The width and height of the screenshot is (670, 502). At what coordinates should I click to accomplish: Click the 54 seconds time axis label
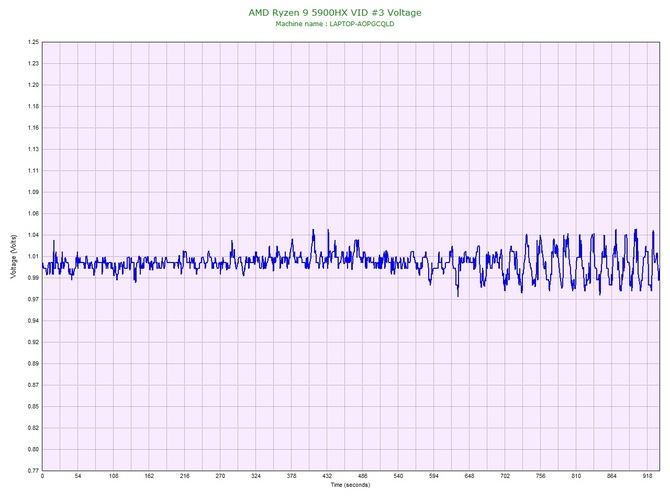[x=78, y=476]
